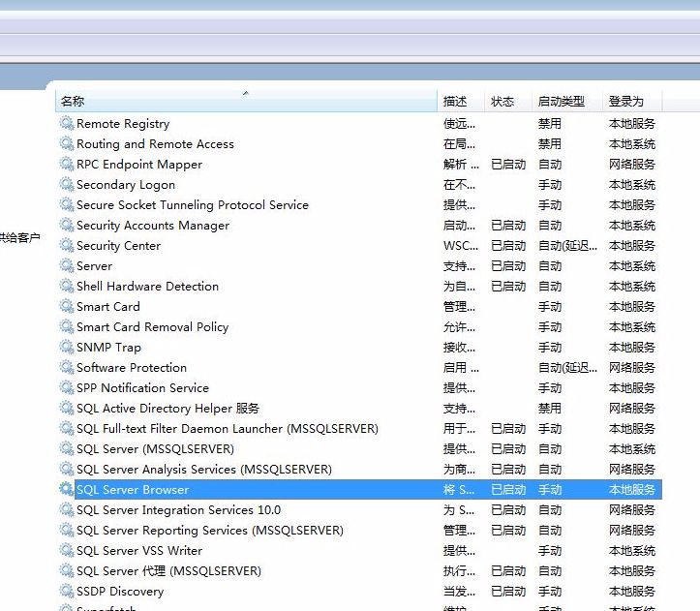The height and width of the screenshot is (611, 700).
Task: Click the gear icon beside SQL Server VSS Writer
Action: pos(67,550)
